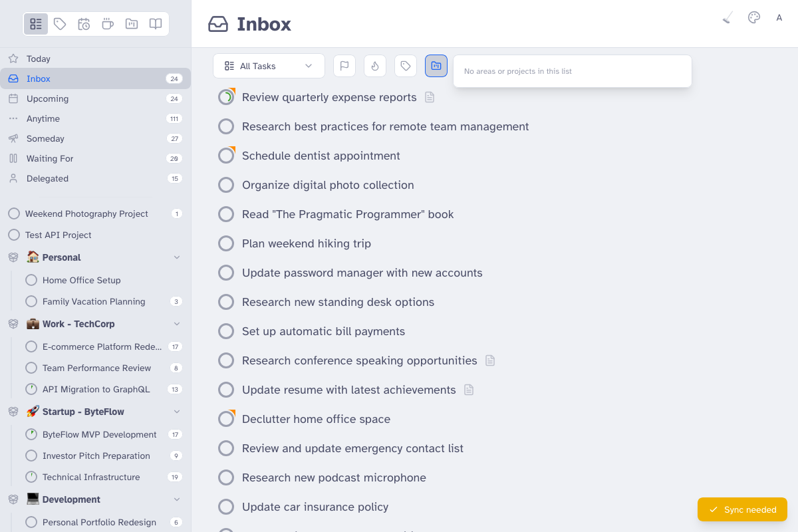Mark 'Schedule dentist appointment' as complete
Image resolution: width=798 pixels, height=532 pixels.
click(226, 155)
